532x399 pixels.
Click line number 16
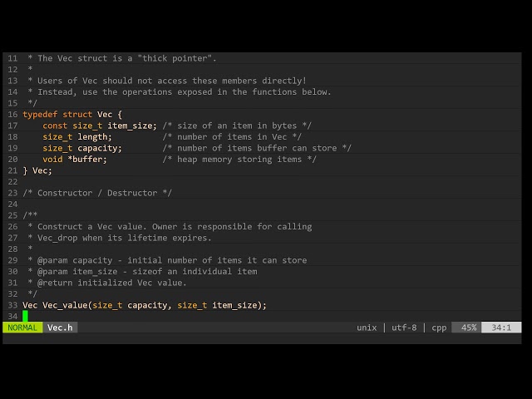12,115
